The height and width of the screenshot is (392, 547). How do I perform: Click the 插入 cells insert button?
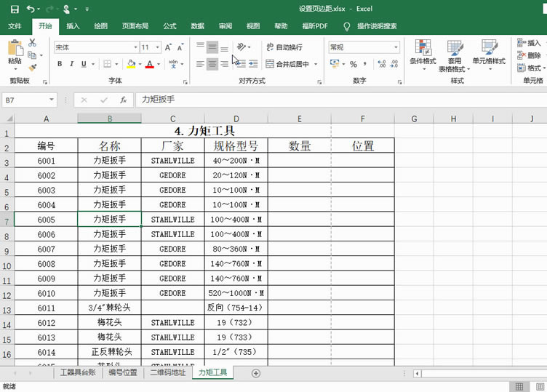coord(529,43)
